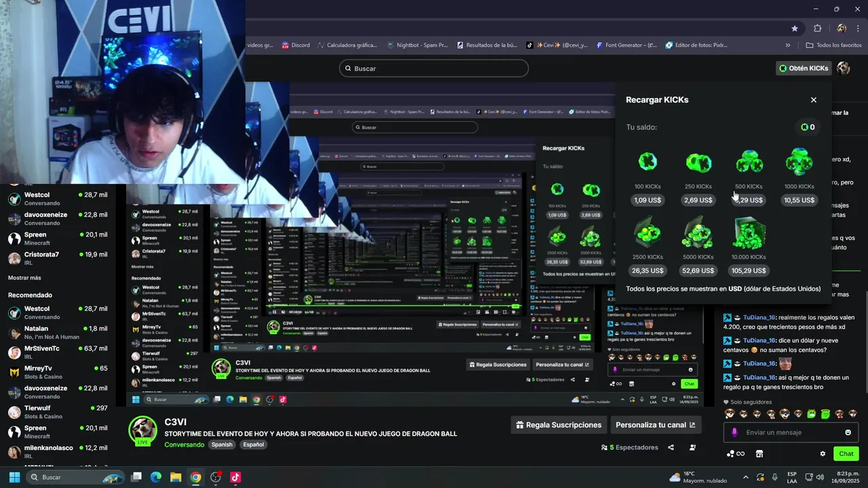Open the chat emoji picker icon
Screen dimensions: 868x488
click(848, 432)
